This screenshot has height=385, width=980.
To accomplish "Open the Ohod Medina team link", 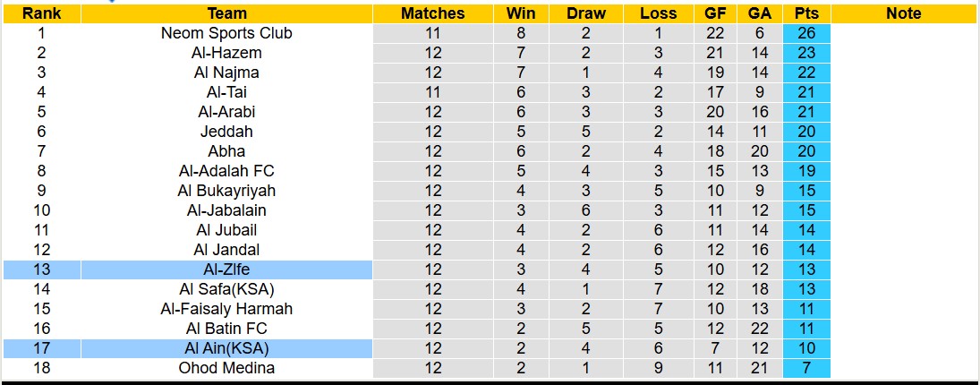I will [x=226, y=368].
